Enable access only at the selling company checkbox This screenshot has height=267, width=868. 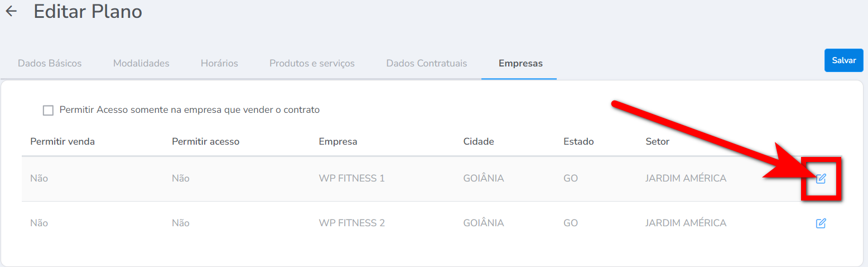(x=48, y=110)
